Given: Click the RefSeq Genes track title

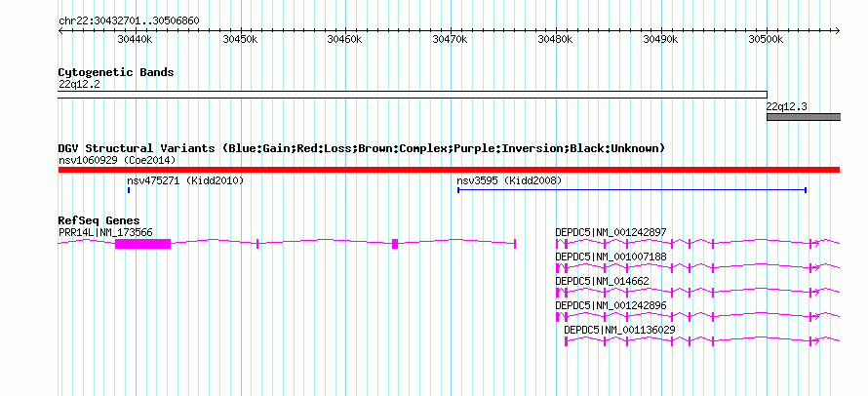Looking at the screenshot, I should coord(99,221).
